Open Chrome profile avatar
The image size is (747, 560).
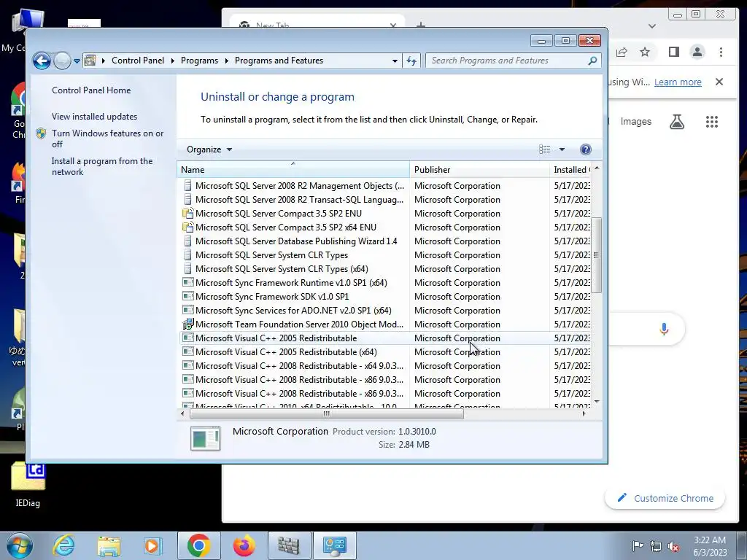[697, 52]
